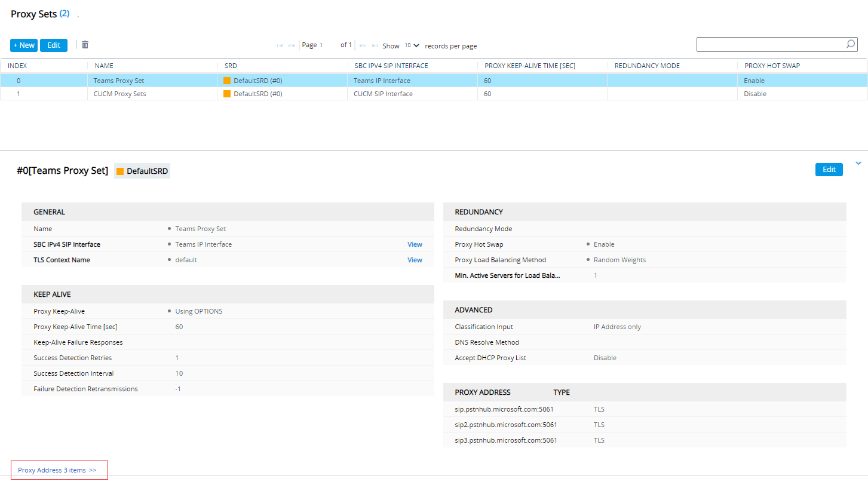Sort by PROXY KEEP-ALIVE TIME column

pos(529,66)
